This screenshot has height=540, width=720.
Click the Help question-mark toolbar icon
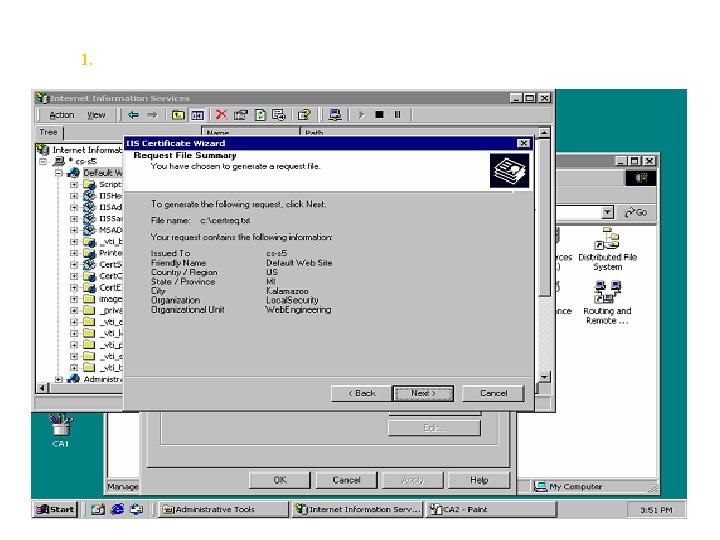coord(304,115)
